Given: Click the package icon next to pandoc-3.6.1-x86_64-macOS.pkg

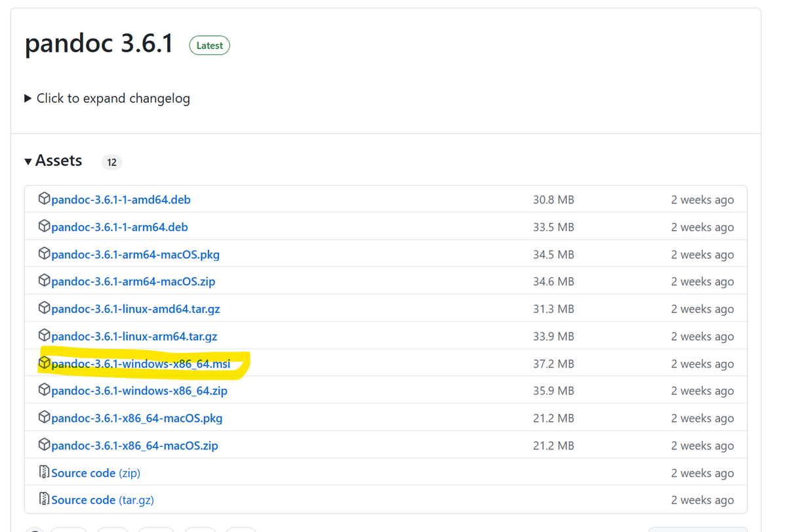Looking at the screenshot, I should pos(44,418).
